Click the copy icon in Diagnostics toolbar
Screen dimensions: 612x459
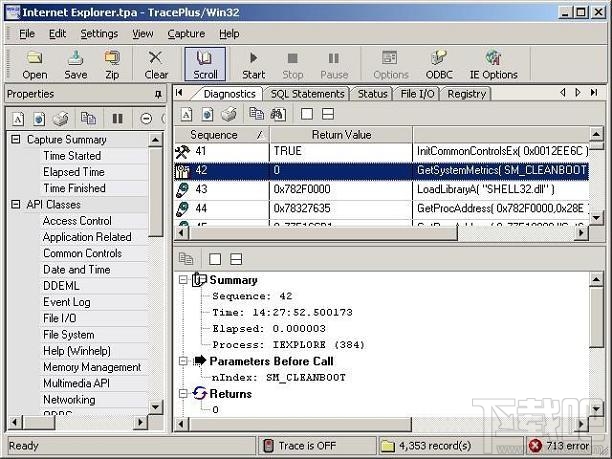point(256,114)
